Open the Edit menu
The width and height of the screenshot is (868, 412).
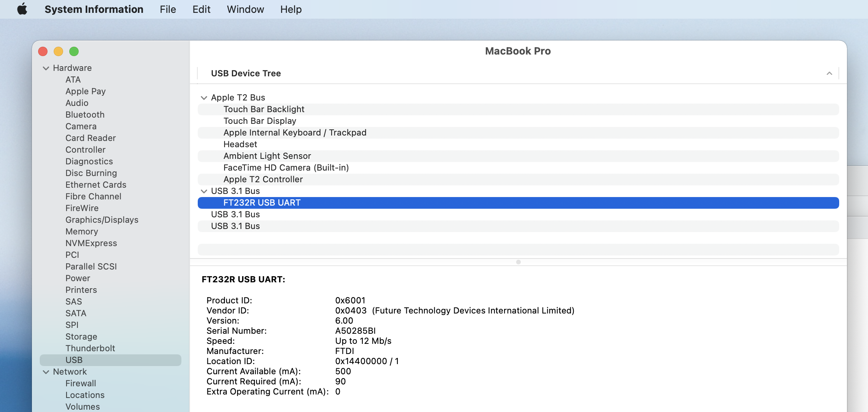pyautogui.click(x=201, y=9)
